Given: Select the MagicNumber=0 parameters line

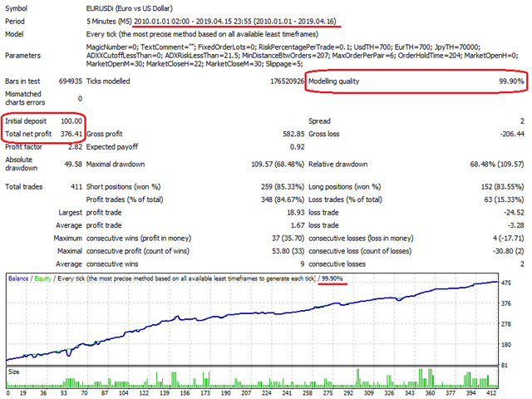Looking at the screenshot, I should click(x=283, y=47).
